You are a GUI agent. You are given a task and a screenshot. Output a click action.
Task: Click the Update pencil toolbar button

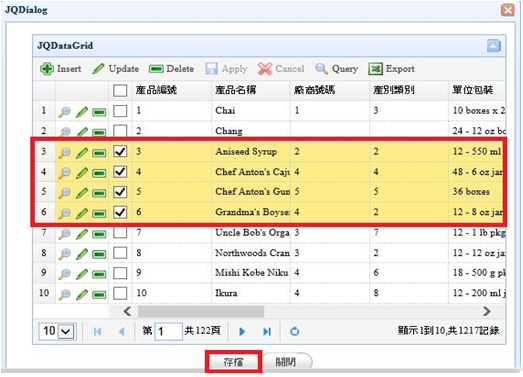[x=115, y=69]
